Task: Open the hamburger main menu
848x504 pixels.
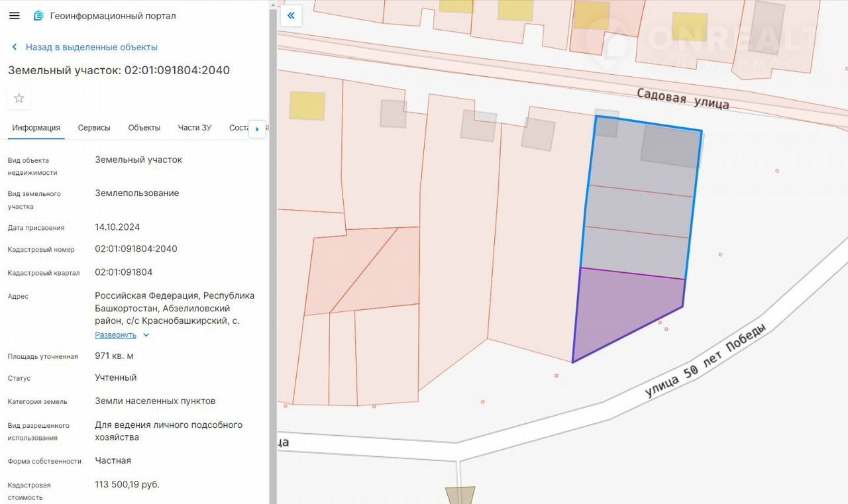Action: [x=14, y=16]
